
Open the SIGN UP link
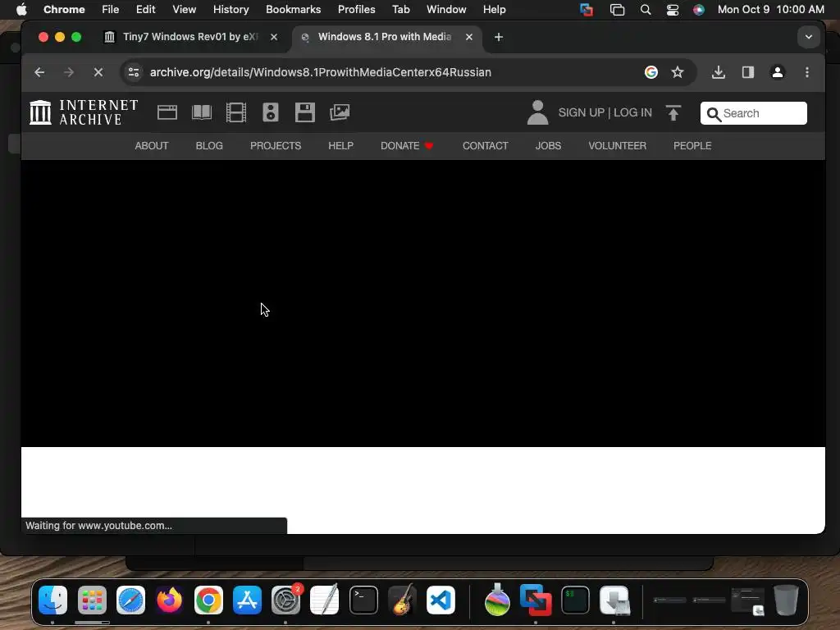[582, 112]
